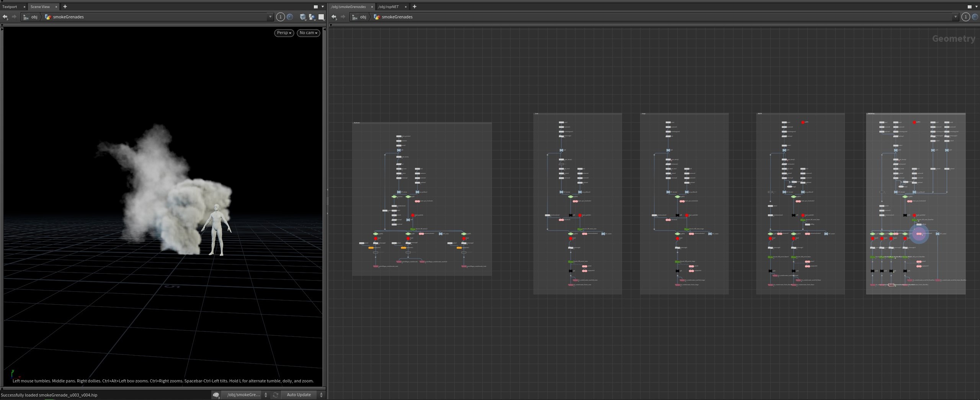Image resolution: width=980 pixels, height=400 pixels.
Task: Click the /obj/smokeGre... path button in status bar
Action: pos(244,395)
